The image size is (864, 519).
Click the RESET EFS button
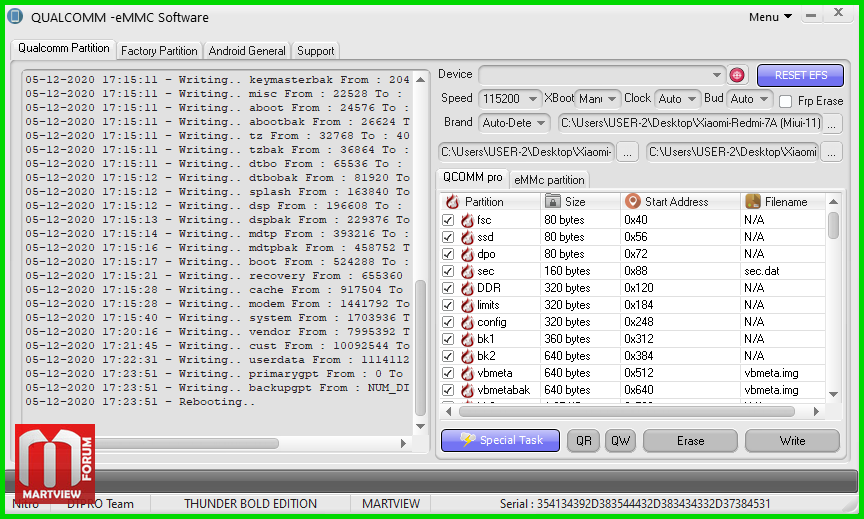point(800,75)
